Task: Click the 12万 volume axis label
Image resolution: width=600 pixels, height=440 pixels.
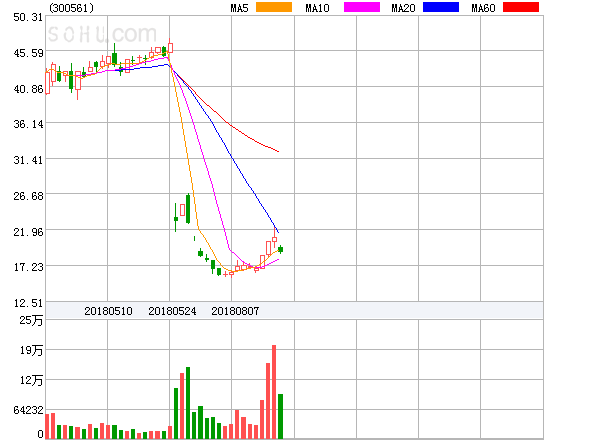Action: pyautogui.click(x=31, y=380)
